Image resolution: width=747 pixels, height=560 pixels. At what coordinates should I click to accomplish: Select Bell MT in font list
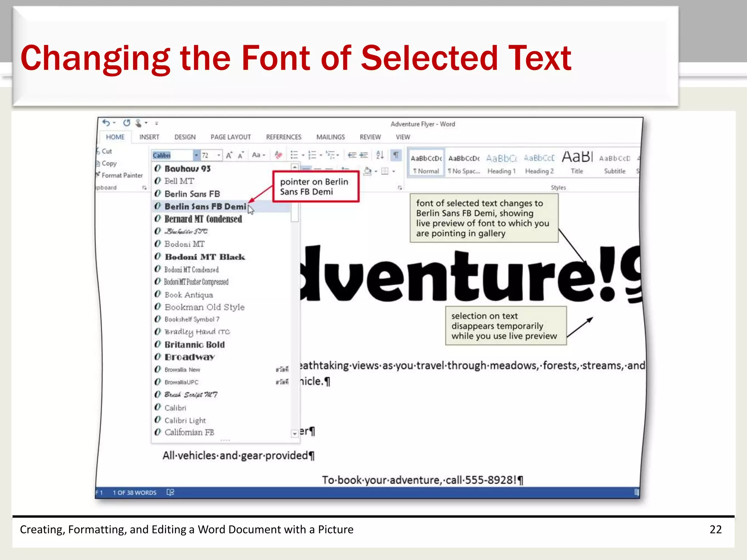pos(221,181)
